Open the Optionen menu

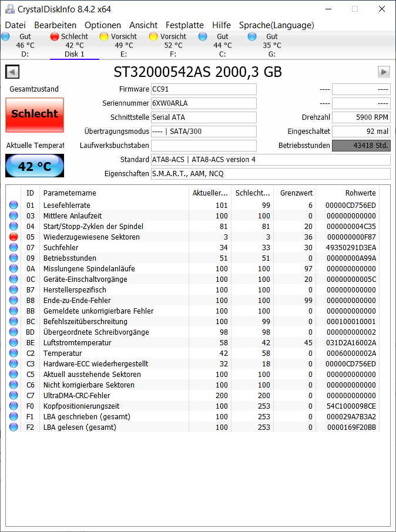(x=103, y=25)
